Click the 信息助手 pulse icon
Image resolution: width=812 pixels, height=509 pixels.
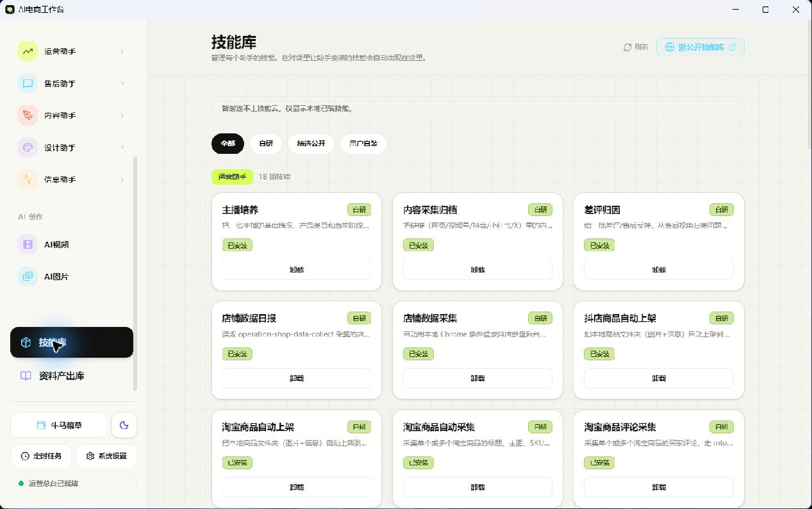(28, 179)
